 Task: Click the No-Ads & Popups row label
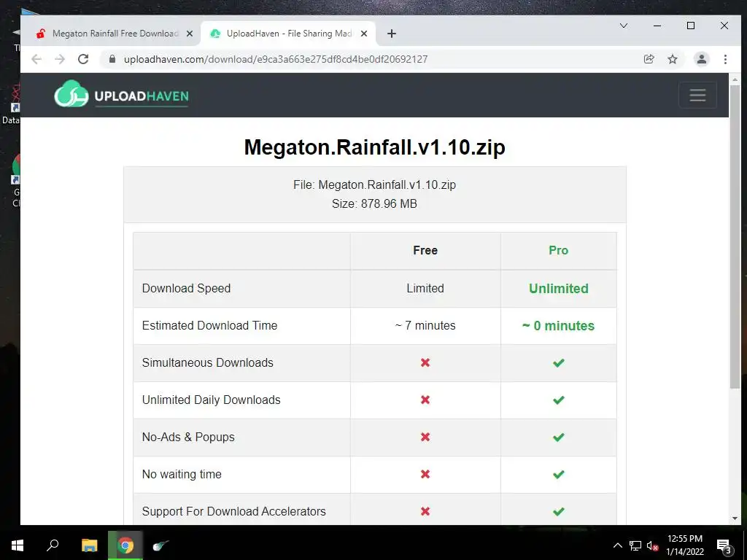pyautogui.click(x=188, y=437)
